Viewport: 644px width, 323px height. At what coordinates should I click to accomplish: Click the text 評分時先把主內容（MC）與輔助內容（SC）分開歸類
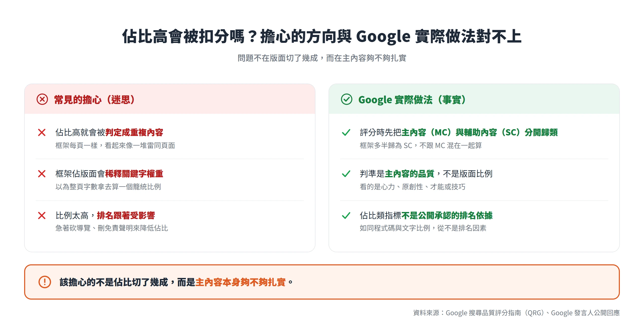click(x=459, y=132)
